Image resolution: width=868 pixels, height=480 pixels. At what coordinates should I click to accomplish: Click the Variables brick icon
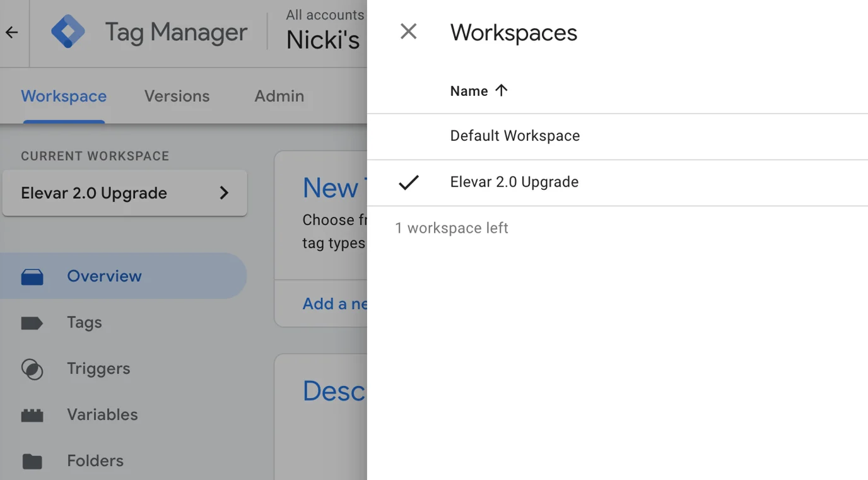32,415
